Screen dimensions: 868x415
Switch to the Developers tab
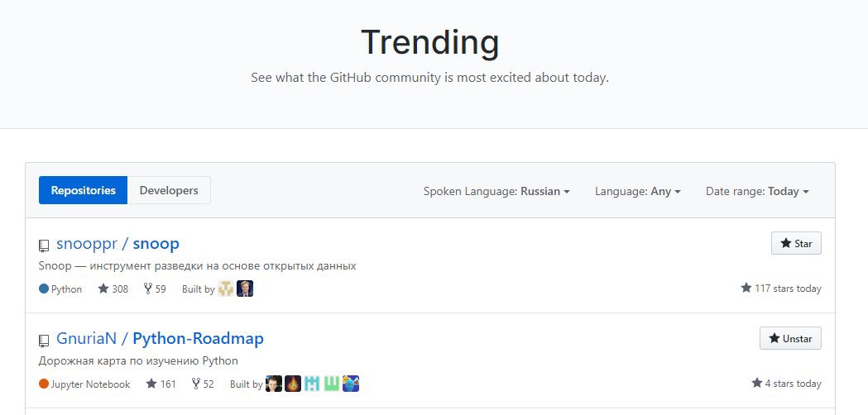169,190
